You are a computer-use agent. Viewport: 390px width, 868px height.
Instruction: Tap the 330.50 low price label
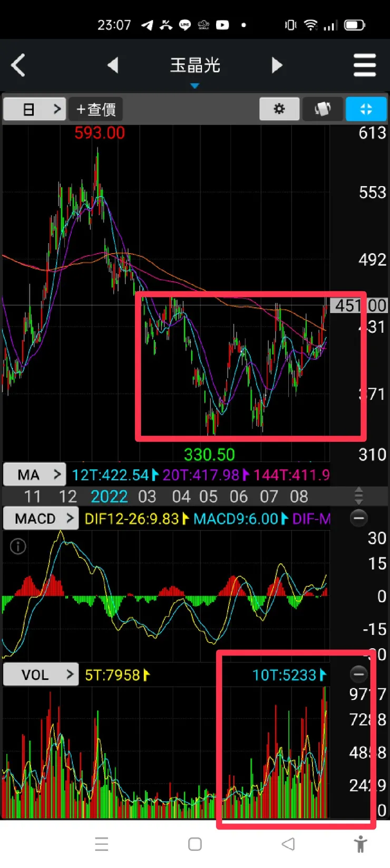(x=209, y=455)
